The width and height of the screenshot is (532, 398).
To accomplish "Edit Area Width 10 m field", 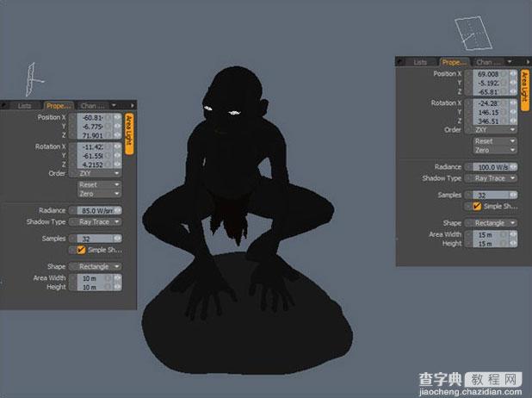I will coord(95,278).
